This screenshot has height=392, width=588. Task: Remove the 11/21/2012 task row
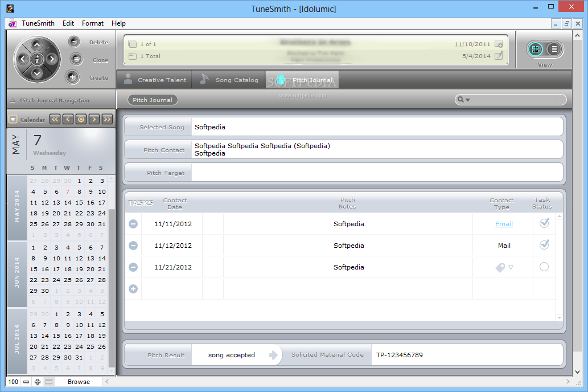133,267
